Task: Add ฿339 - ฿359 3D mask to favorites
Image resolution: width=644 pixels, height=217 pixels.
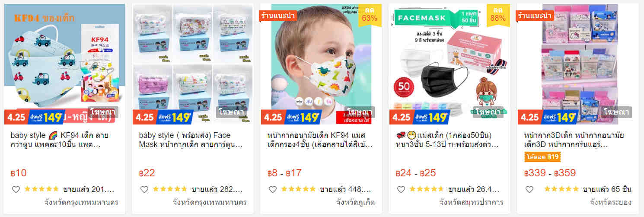Action: pos(529,189)
